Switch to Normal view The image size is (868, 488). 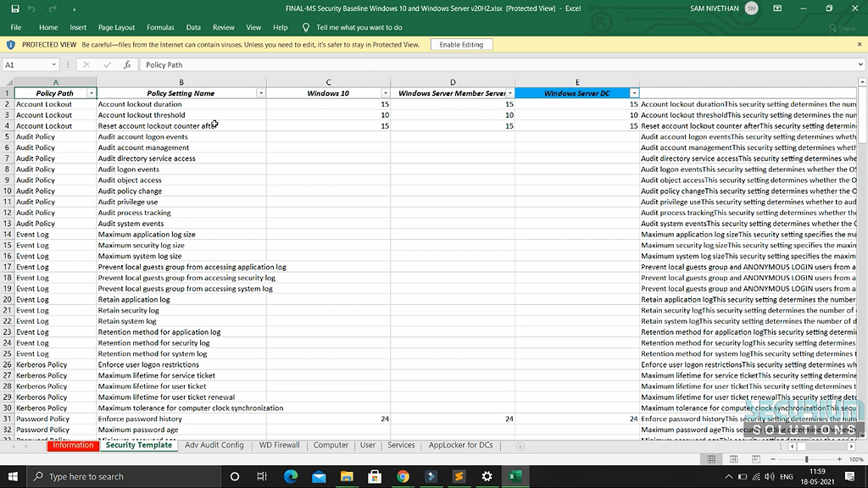pyautogui.click(x=711, y=459)
